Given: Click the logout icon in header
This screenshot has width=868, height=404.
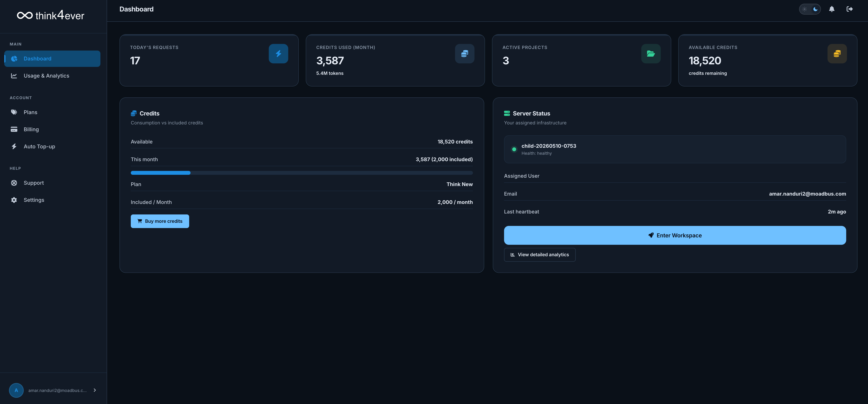Looking at the screenshot, I should point(850,9).
